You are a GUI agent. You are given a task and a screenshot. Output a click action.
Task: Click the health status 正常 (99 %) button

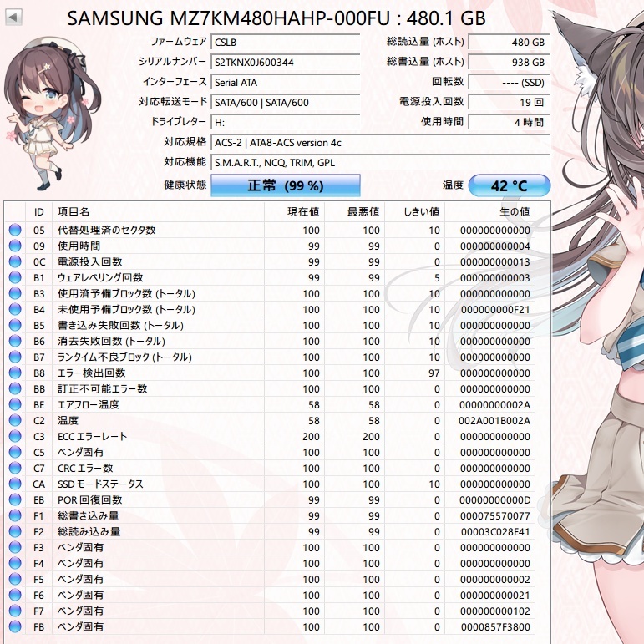286,185
